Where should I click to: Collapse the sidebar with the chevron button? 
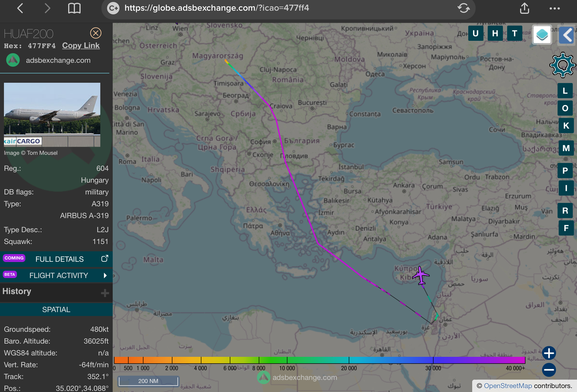[x=567, y=35]
